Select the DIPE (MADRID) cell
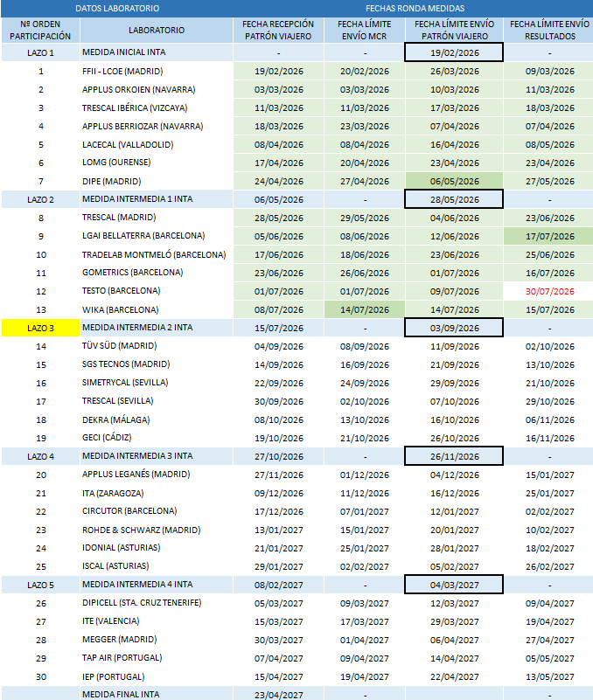The width and height of the screenshot is (593, 700). [157, 181]
